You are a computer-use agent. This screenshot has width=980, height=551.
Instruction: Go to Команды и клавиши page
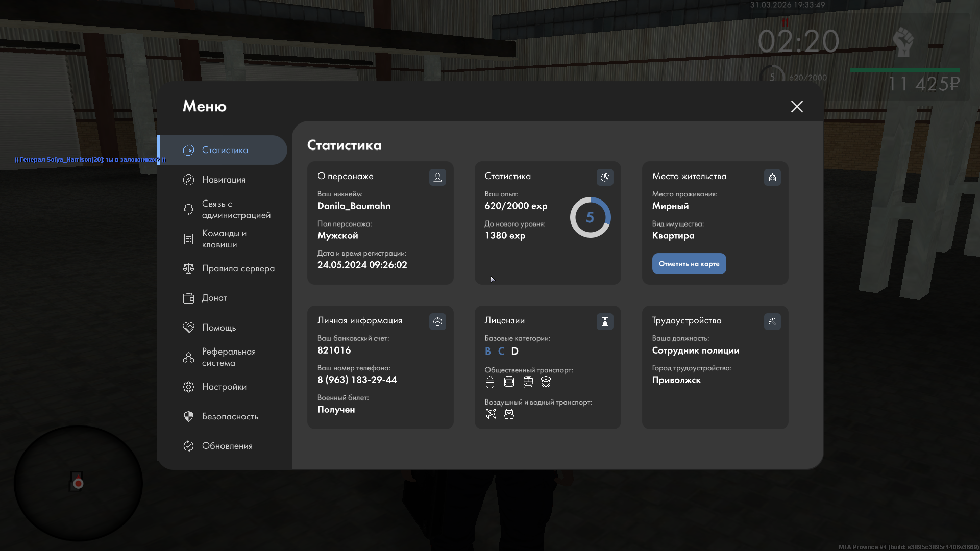click(x=224, y=239)
